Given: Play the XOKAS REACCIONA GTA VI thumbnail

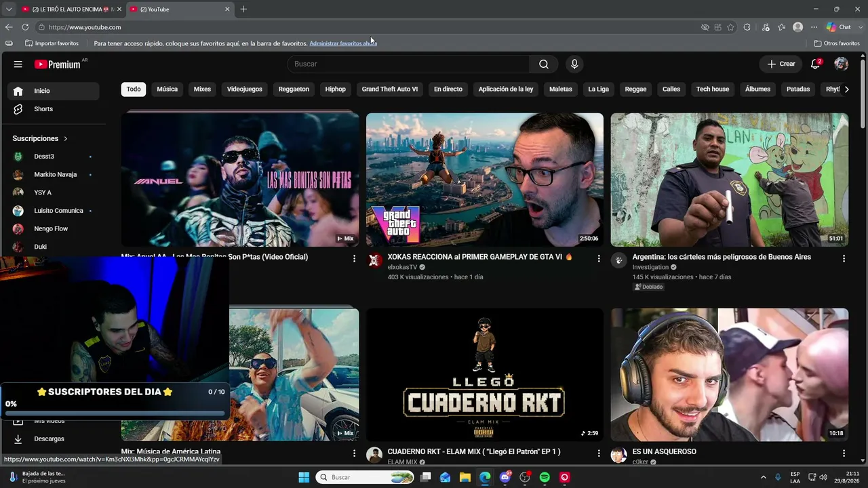Looking at the screenshot, I should pos(485,180).
